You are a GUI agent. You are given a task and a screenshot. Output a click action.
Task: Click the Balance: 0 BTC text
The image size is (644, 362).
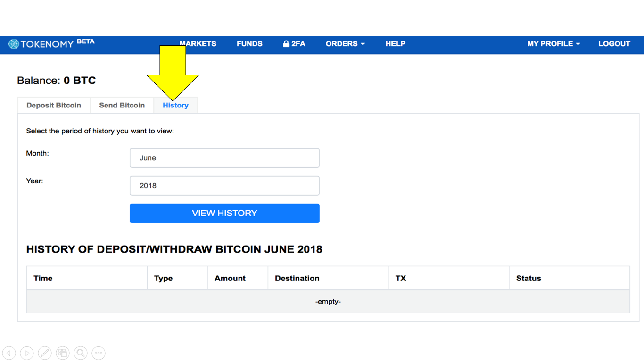click(57, 81)
